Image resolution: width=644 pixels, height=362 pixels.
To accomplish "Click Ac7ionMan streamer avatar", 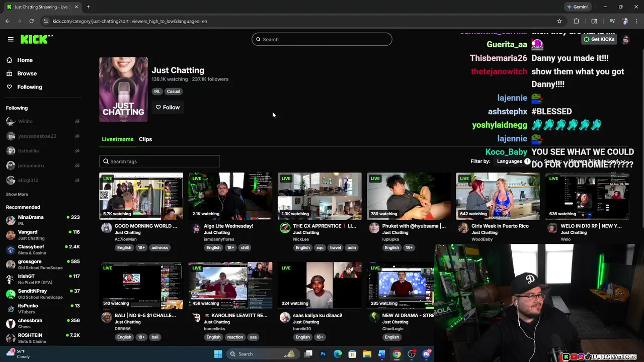I will point(106,228).
